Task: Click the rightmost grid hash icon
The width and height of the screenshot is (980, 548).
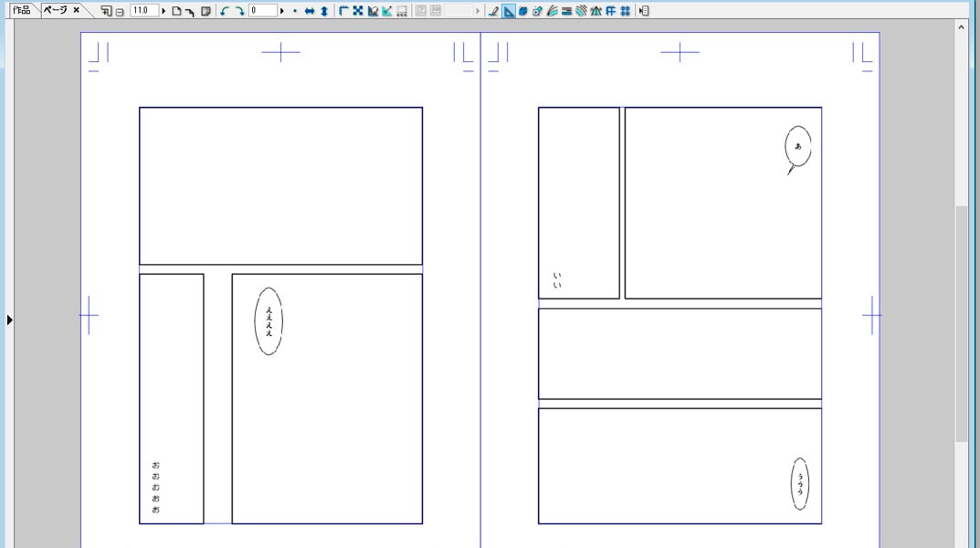Action: 625,11
